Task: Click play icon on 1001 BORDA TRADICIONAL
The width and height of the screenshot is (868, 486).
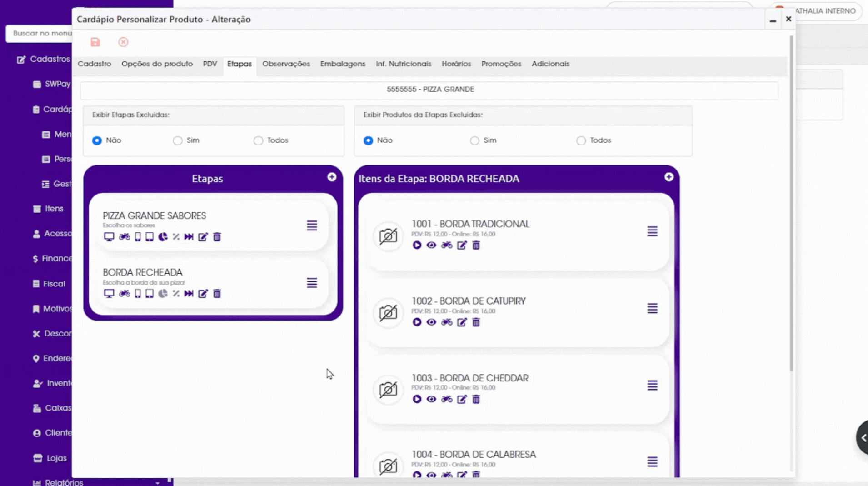Action: coord(417,245)
